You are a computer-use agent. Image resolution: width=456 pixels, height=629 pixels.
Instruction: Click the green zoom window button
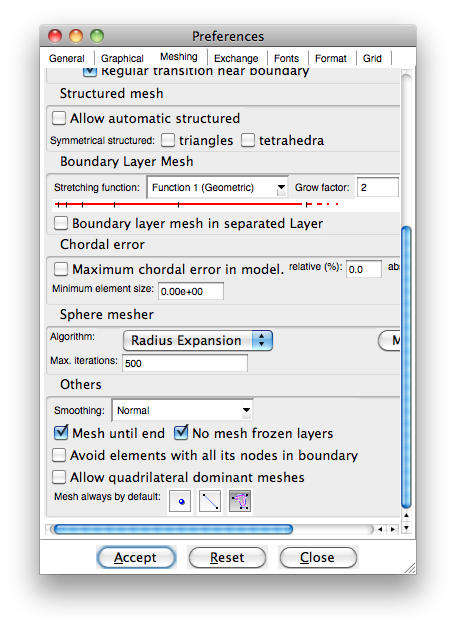point(97,36)
